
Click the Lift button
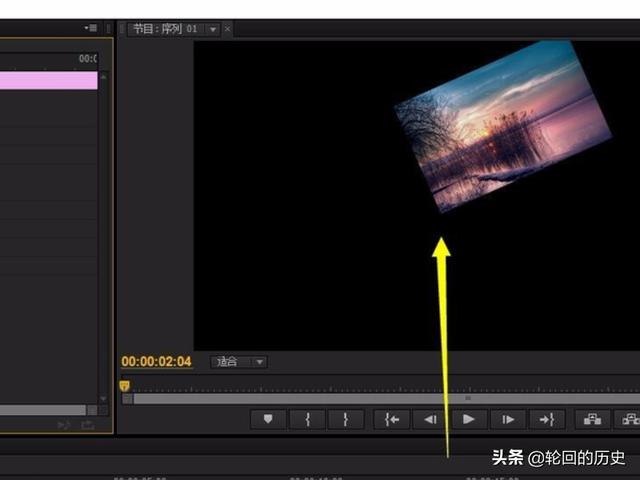tap(593, 420)
